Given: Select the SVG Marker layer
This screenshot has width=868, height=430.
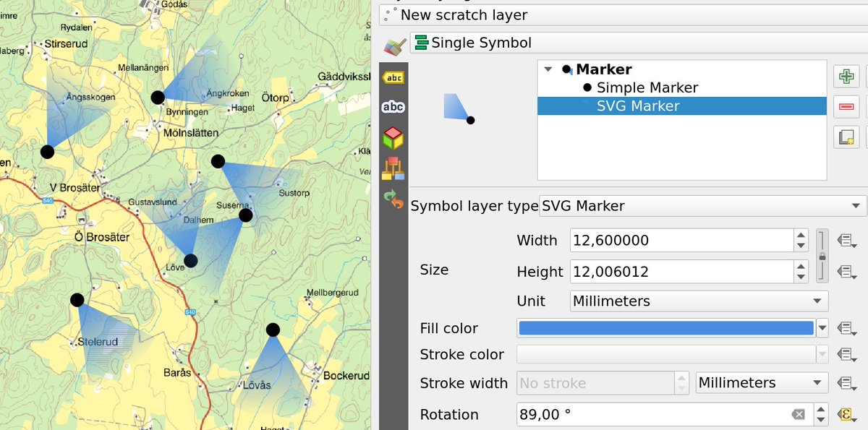Looking at the screenshot, I should tap(638, 106).
